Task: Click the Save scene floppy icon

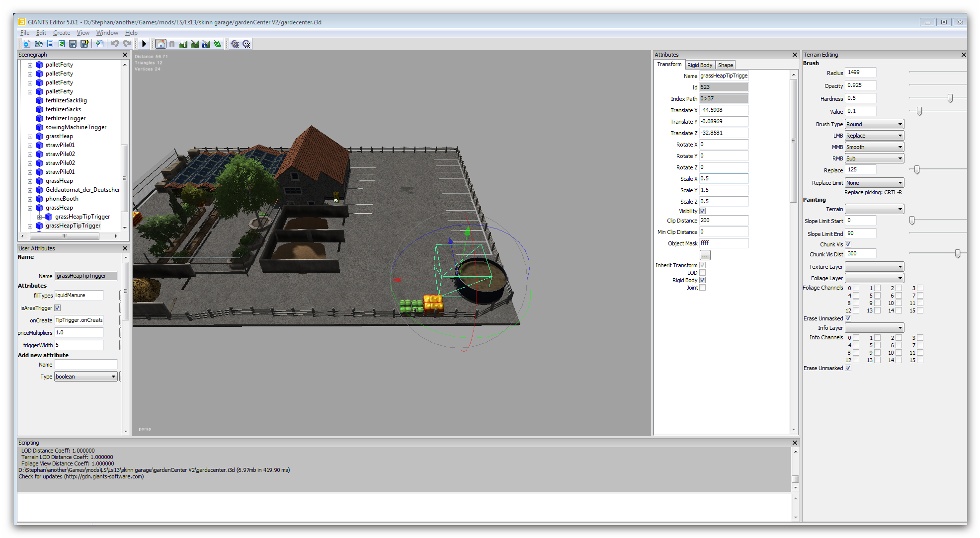Action: click(x=73, y=44)
